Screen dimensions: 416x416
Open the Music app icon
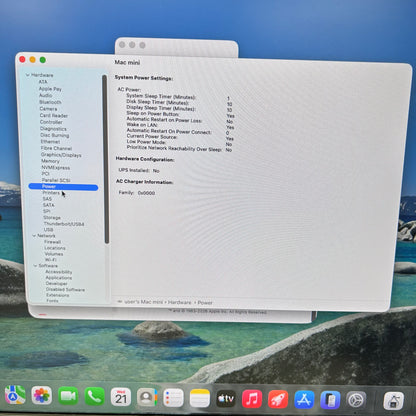252,399
